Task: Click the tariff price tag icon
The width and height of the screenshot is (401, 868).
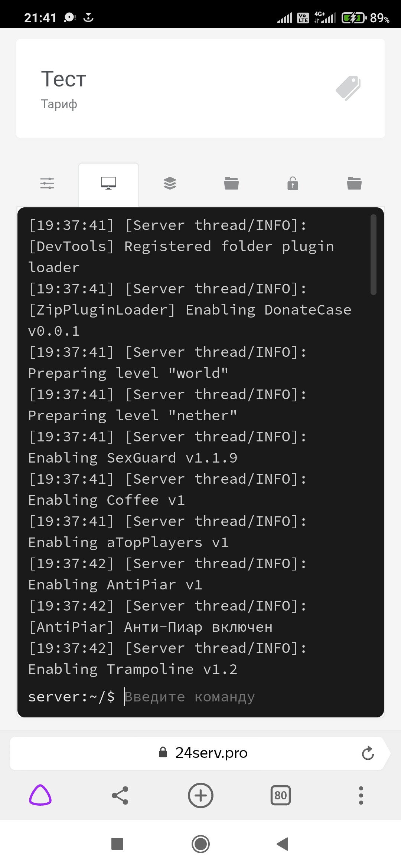Action: click(x=348, y=88)
